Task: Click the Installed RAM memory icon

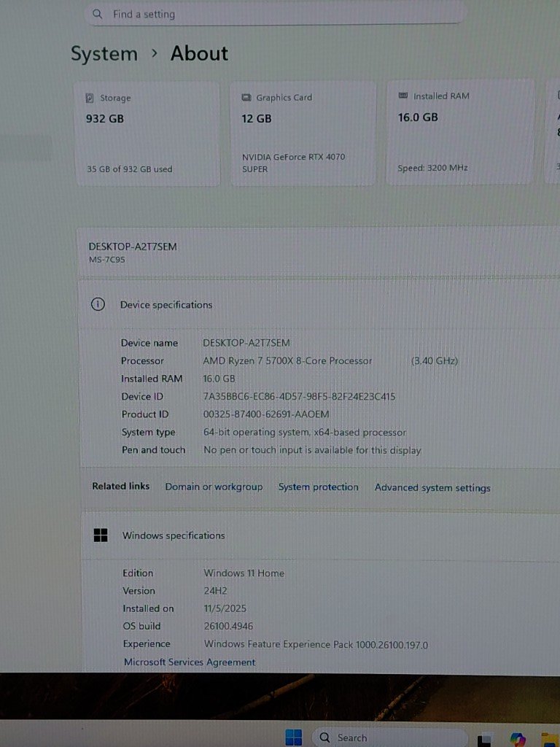Action: coord(403,96)
